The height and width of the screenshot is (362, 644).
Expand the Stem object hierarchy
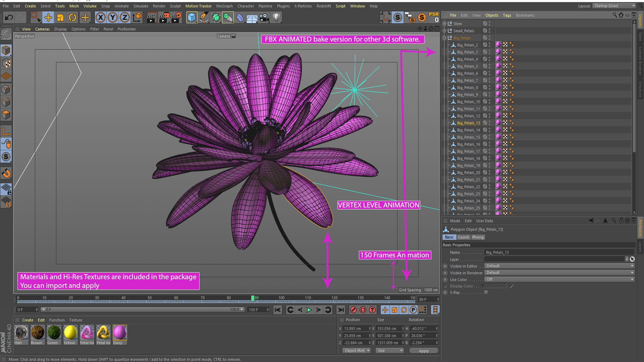[x=444, y=23]
